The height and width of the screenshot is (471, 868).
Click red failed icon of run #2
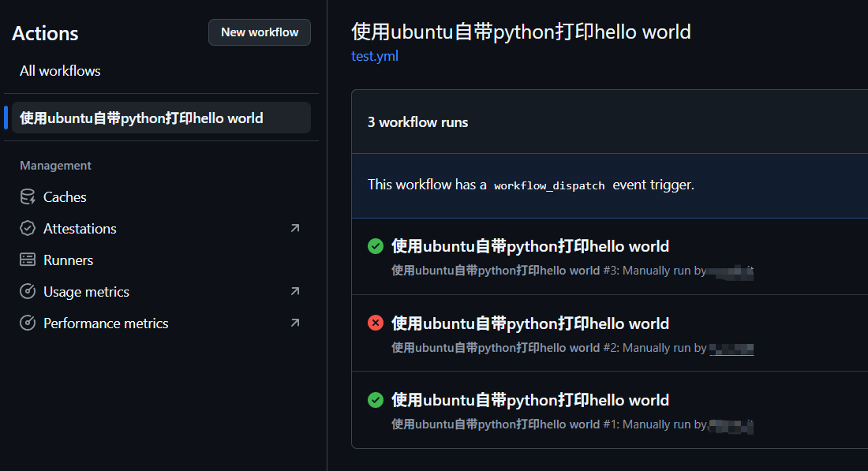pyautogui.click(x=376, y=323)
